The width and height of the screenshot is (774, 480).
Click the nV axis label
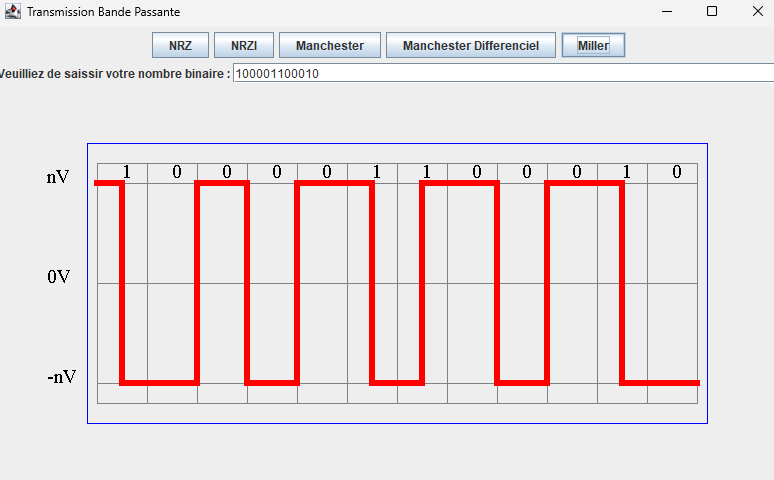tap(58, 177)
